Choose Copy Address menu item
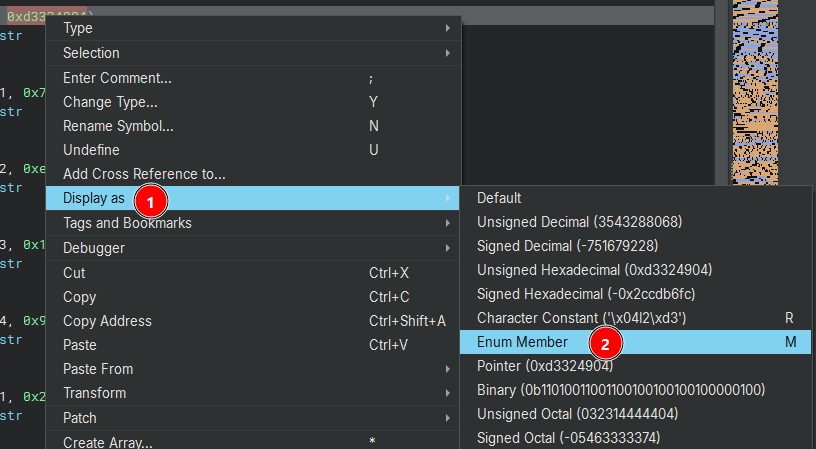 pos(107,321)
